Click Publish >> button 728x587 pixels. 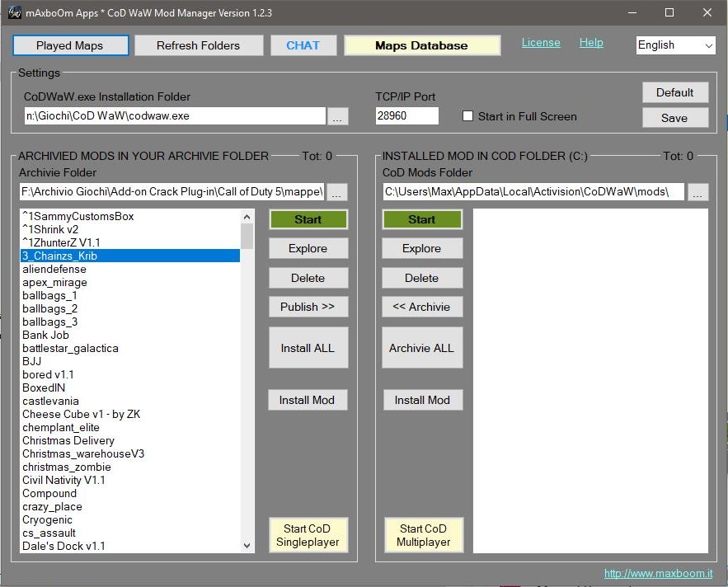click(308, 307)
